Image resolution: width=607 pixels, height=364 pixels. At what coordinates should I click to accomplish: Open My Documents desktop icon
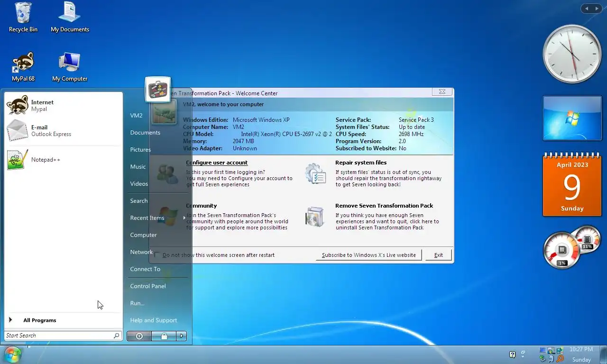point(70,18)
